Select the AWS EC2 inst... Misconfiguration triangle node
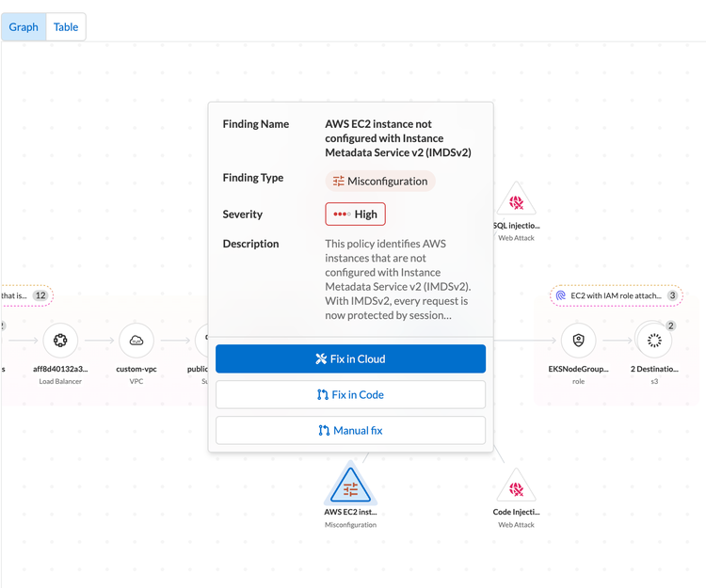 (350, 485)
